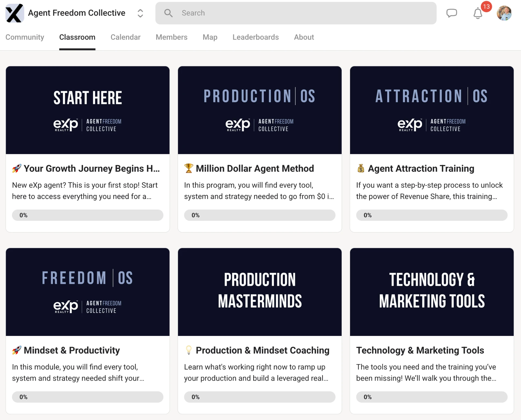
Task: Open the FREEDOM OS course thumbnail
Action: click(x=88, y=292)
